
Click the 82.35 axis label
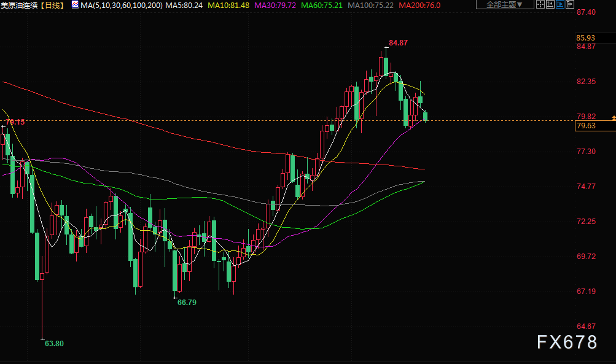pos(586,82)
